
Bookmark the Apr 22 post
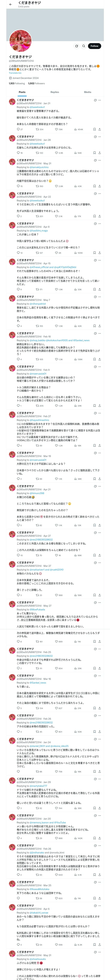tap(95, 216)
